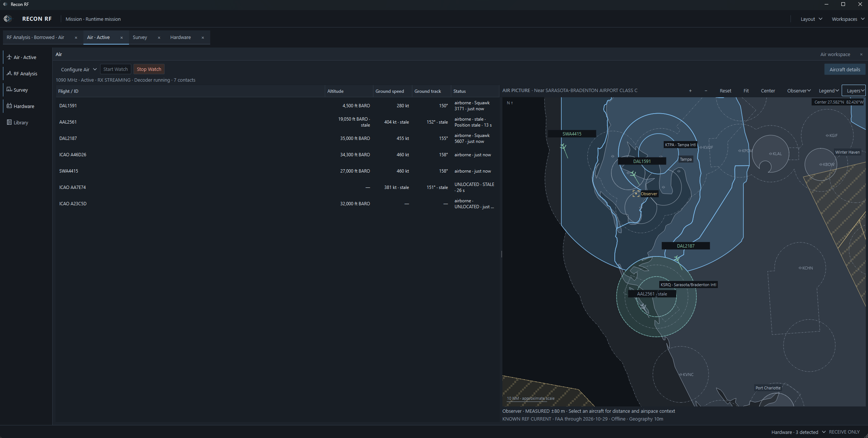Click the Start Watch button
The image size is (868, 438).
pyautogui.click(x=116, y=69)
